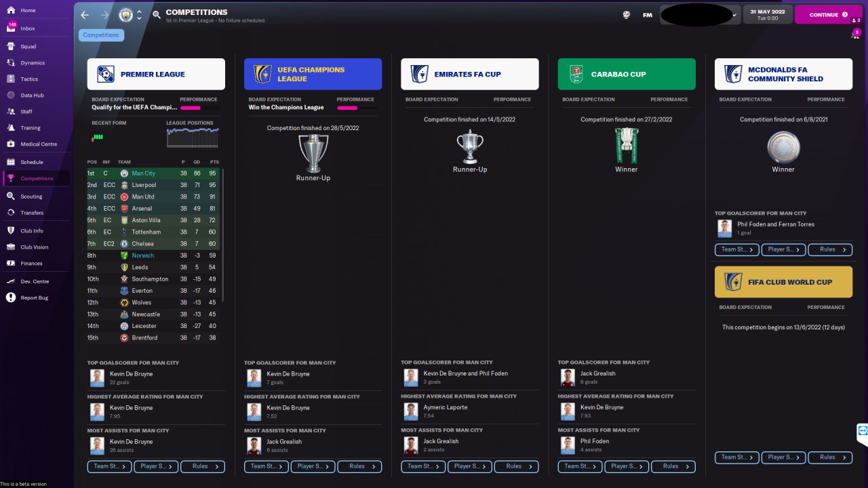
Task: Open the Tactics screen icon
Action: coord(11,79)
